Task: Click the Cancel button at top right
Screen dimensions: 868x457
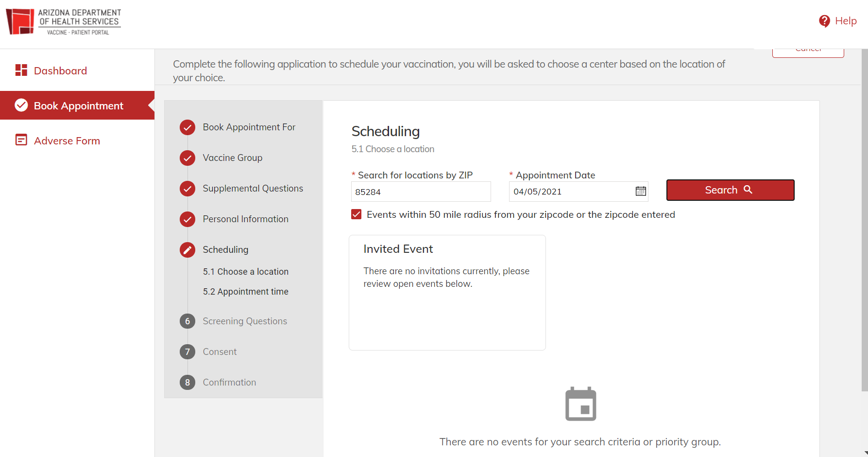Action: 808,52
